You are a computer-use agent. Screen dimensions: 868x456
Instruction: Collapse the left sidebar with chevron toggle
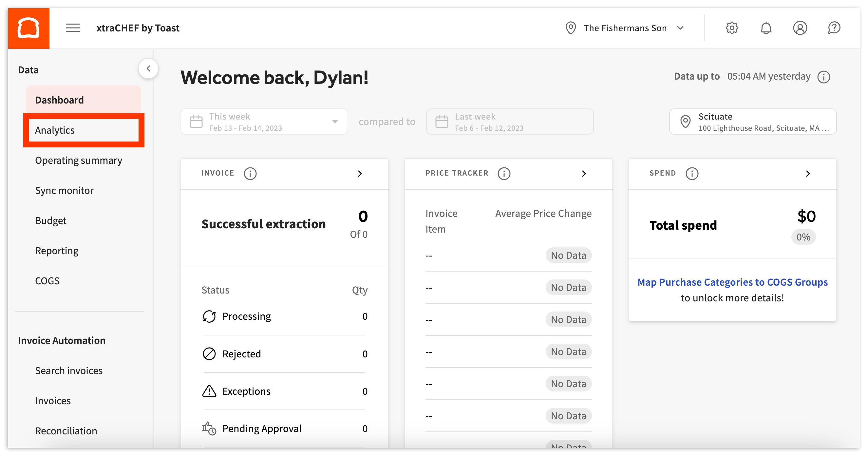148,68
